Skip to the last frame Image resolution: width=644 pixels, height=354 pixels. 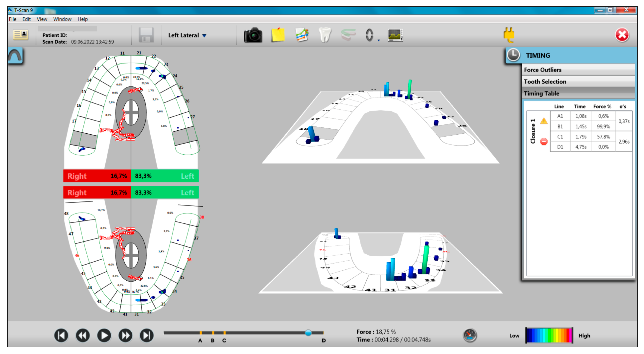click(147, 335)
